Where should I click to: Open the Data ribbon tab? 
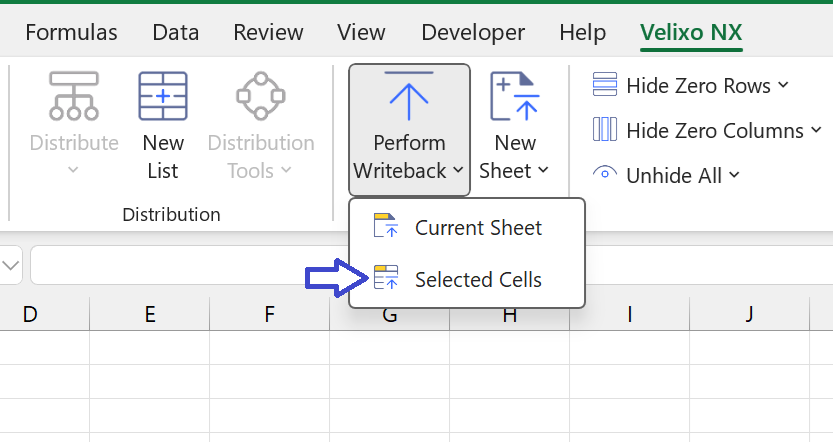[x=176, y=32]
